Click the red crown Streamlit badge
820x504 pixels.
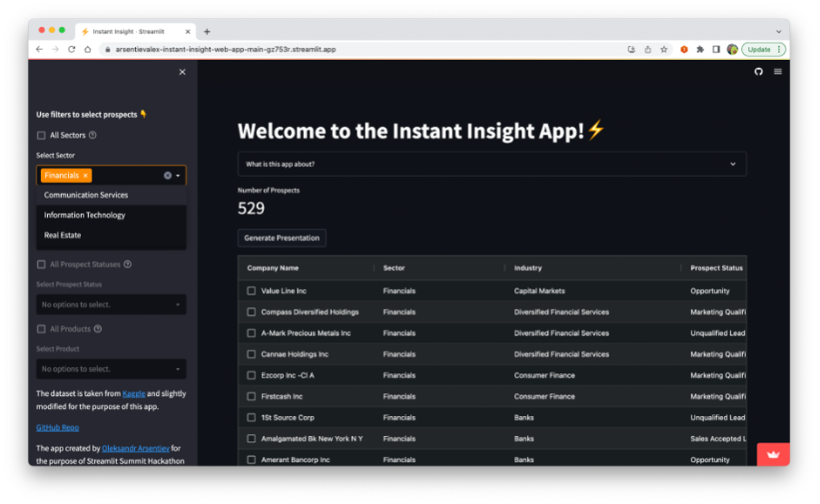[773, 454]
